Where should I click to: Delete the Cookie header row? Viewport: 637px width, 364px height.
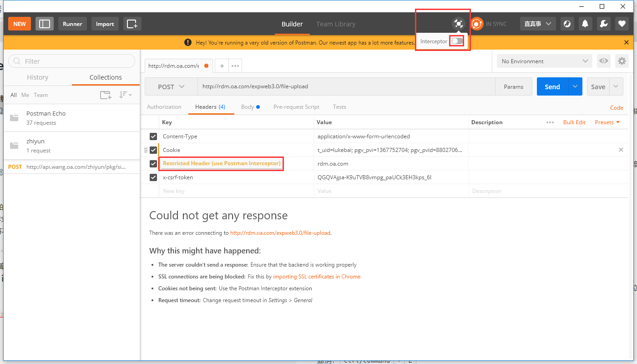(621, 150)
